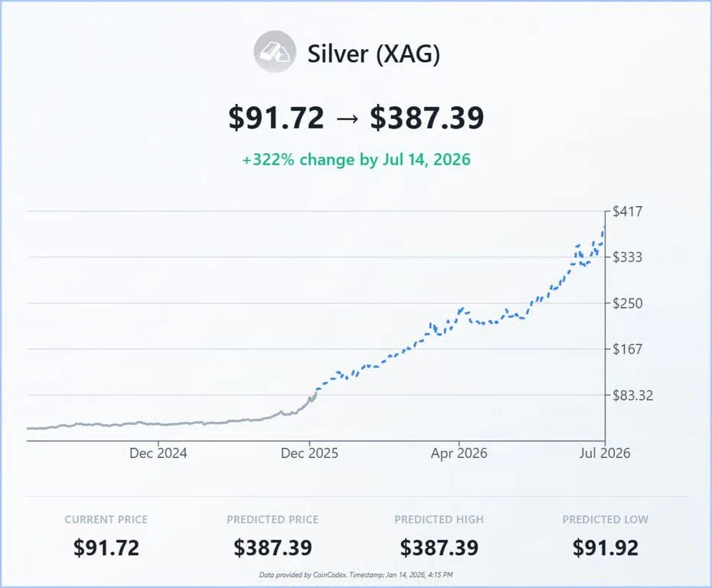
Task: Click the silver bars icon
Action: click(x=275, y=54)
